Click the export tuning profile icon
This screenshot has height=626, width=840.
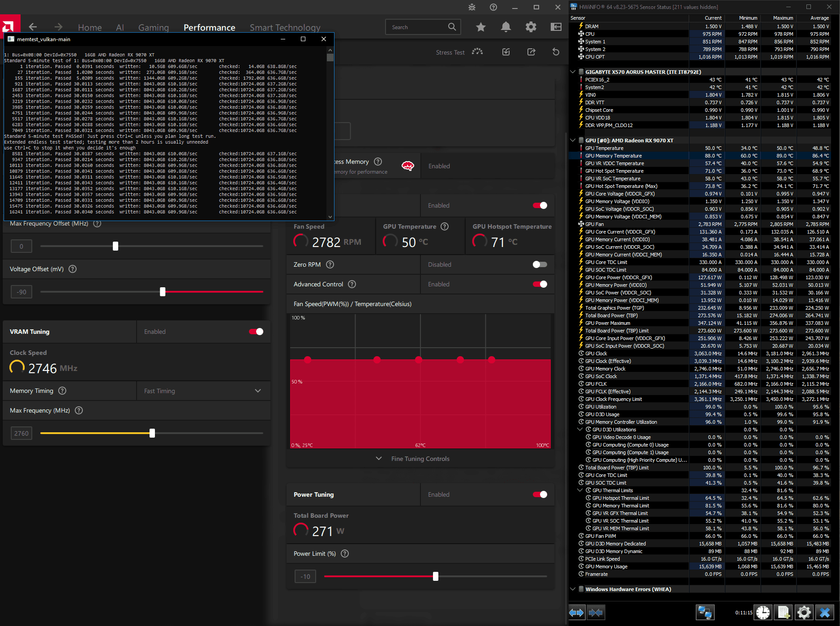tap(531, 52)
